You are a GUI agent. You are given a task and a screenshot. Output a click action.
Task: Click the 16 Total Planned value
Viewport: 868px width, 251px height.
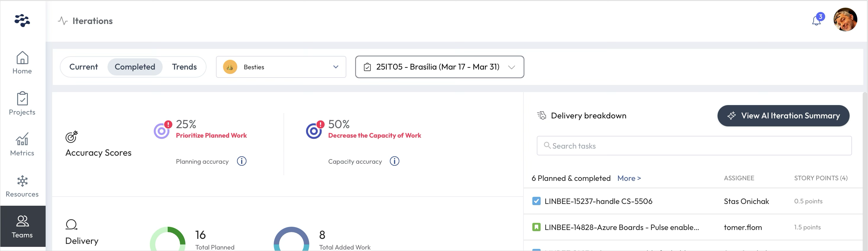tap(201, 234)
